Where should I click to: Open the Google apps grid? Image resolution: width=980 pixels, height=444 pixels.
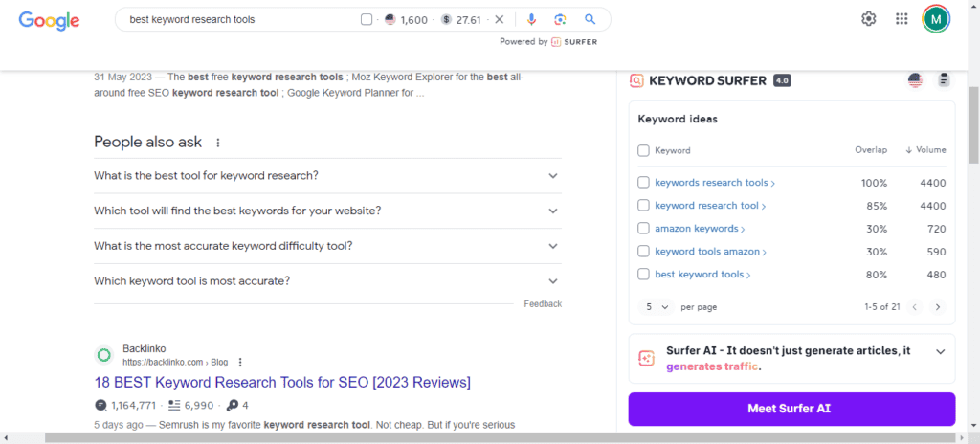click(902, 19)
